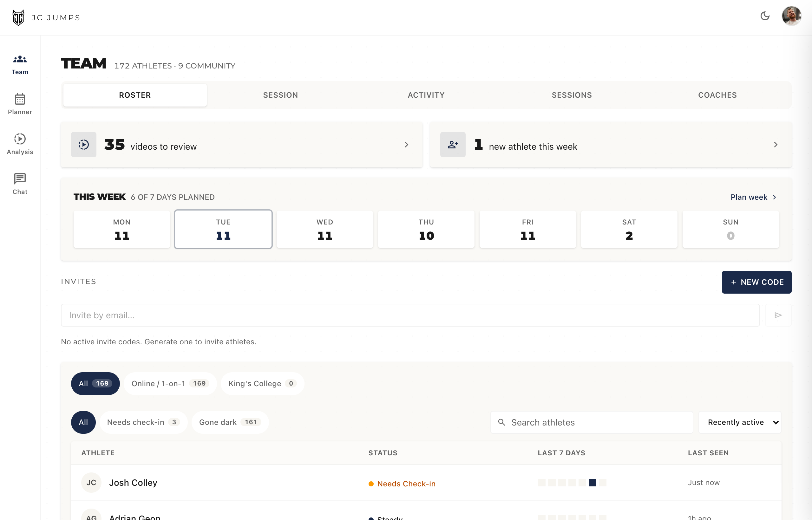
Task: Click Josh Colley's active day square
Action: tap(592, 483)
